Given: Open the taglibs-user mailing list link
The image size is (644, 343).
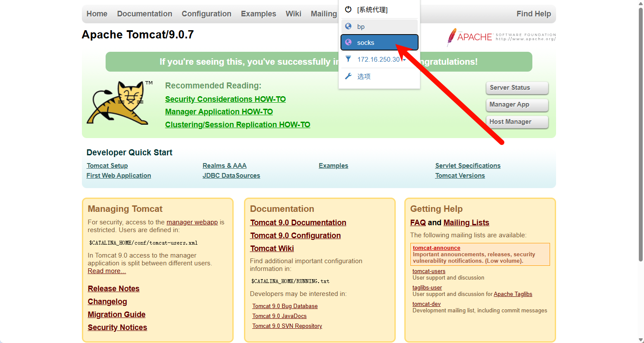Looking at the screenshot, I should tap(427, 288).
